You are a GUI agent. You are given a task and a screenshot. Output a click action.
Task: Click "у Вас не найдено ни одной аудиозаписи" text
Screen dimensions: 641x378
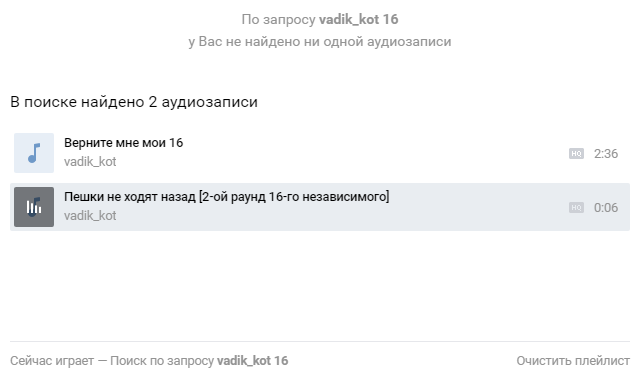pos(320,42)
